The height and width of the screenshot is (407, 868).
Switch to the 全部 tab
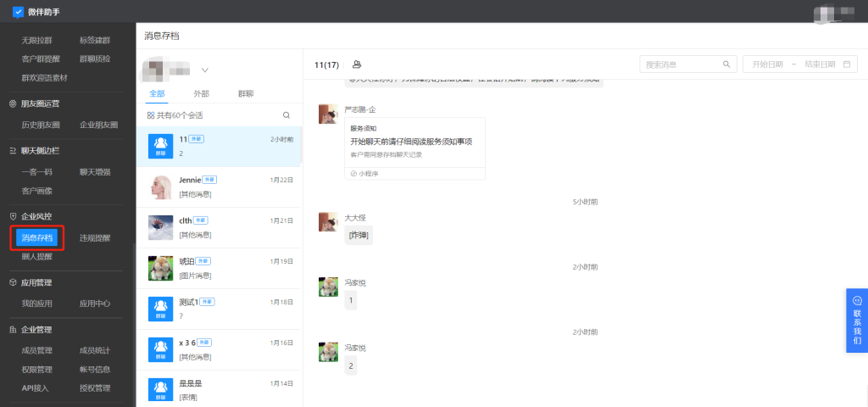click(157, 93)
